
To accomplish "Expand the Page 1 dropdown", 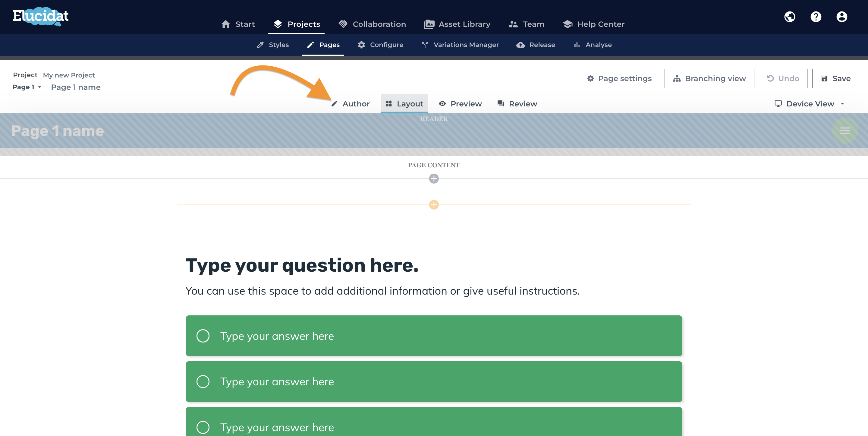I will [27, 87].
